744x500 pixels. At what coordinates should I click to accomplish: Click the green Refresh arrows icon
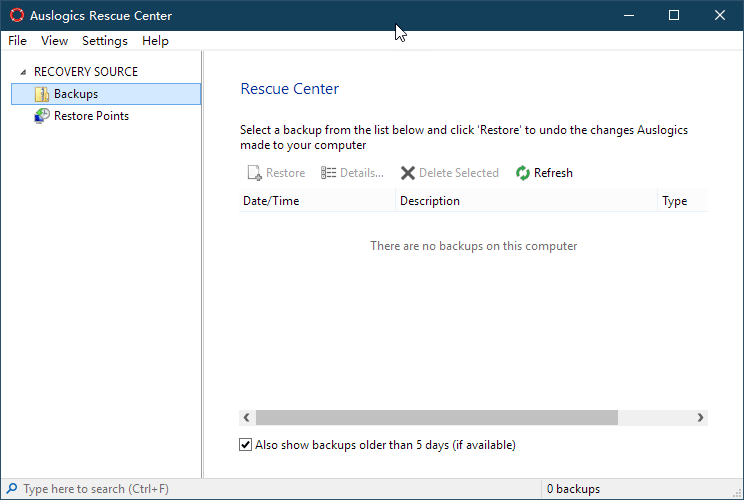[x=523, y=173]
